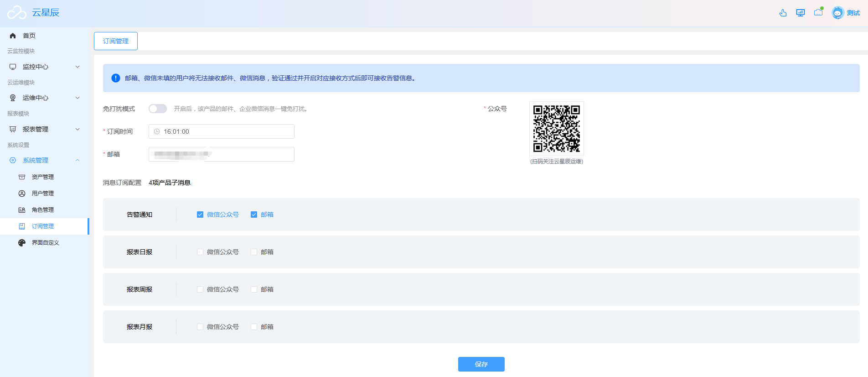Collapse the 系统管理 chevron
The width and height of the screenshot is (868, 377).
click(77, 160)
